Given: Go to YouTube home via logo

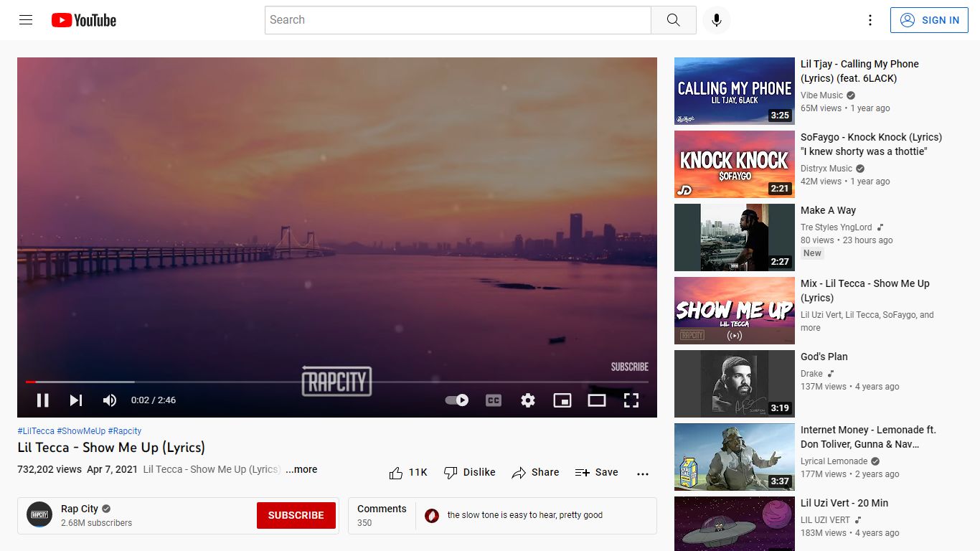Looking at the screenshot, I should pos(84,20).
